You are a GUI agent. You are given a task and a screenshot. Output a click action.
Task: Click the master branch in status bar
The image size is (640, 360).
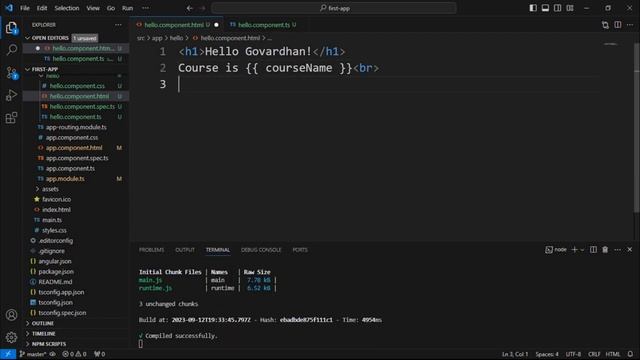[x=33, y=354]
